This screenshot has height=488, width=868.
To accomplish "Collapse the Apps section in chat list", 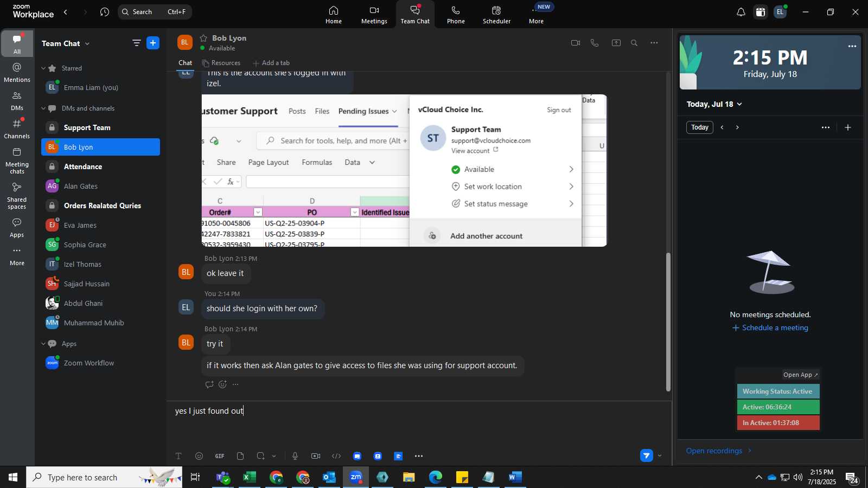I will click(x=43, y=344).
